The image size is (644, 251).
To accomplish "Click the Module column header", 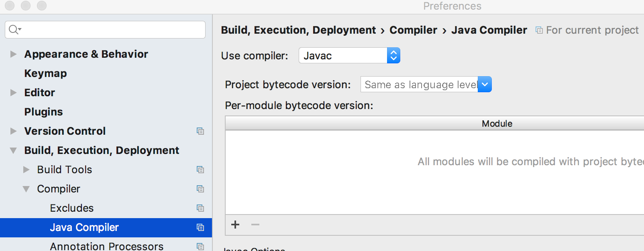I will (497, 123).
